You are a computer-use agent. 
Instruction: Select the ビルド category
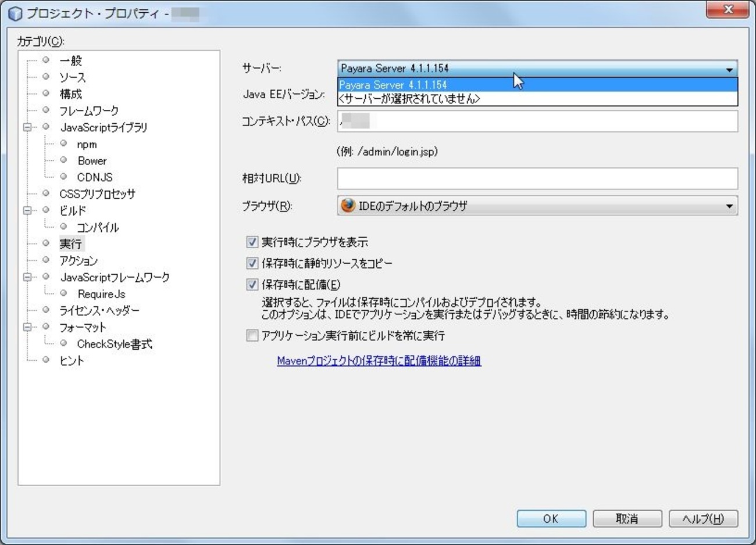click(x=72, y=210)
